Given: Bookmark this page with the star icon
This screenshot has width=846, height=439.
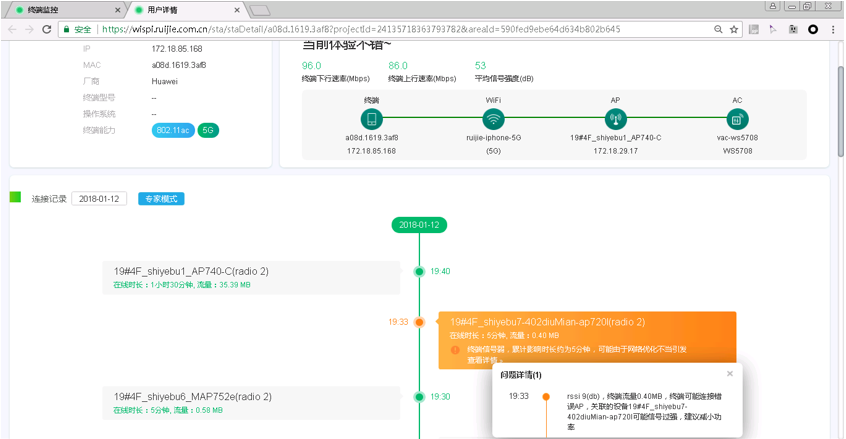Looking at the screenshot, I should tap(734, 30).
